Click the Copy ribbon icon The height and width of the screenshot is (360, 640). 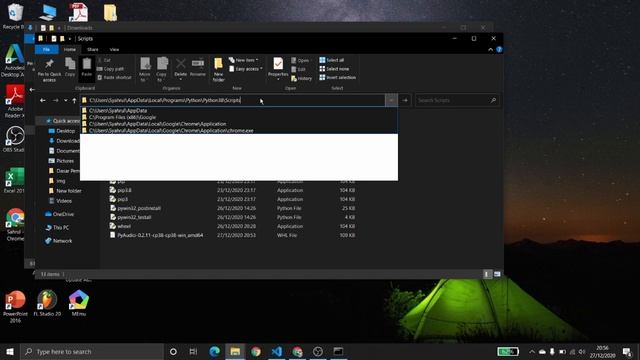(x=70, y=67)
